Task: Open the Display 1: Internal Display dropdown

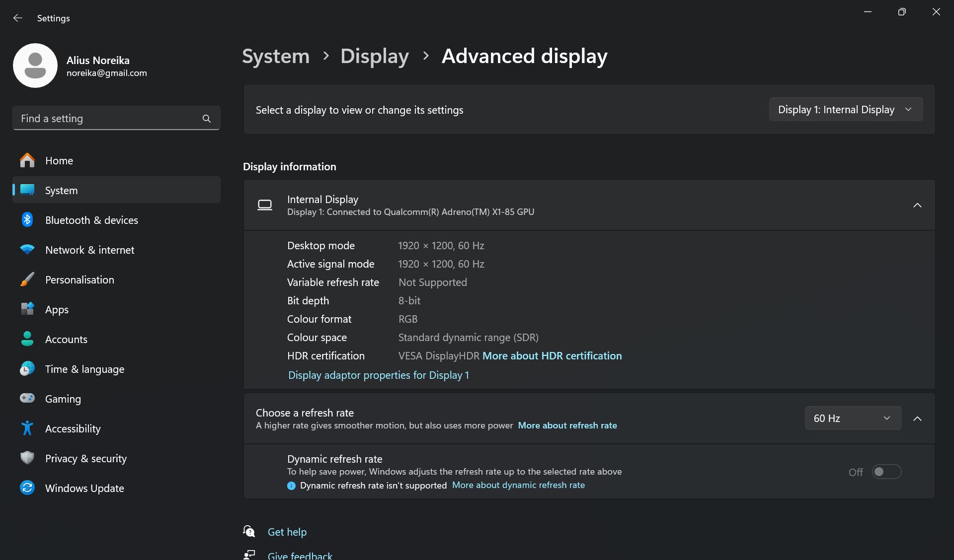Action: click(846, 110)
